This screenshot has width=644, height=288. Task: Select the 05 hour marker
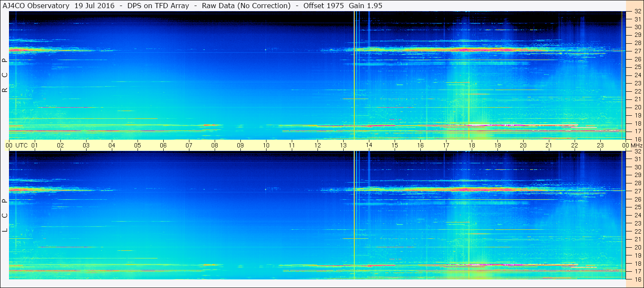click(138, 145)
